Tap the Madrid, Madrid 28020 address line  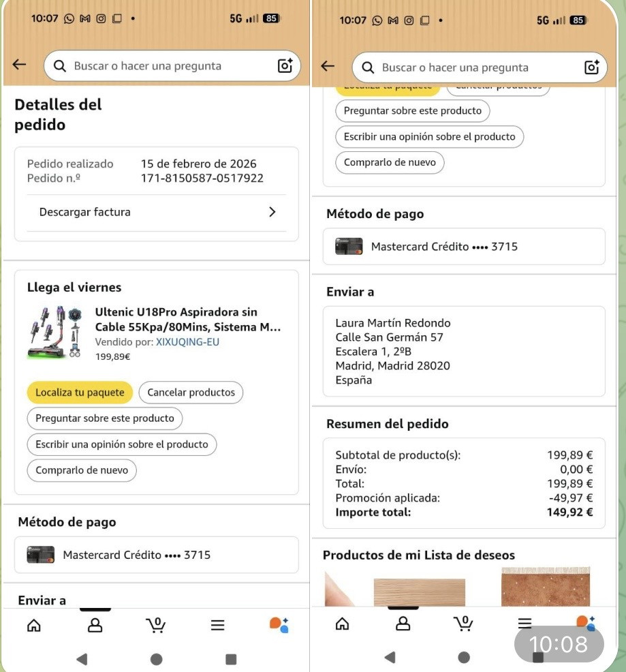(392, 365)
